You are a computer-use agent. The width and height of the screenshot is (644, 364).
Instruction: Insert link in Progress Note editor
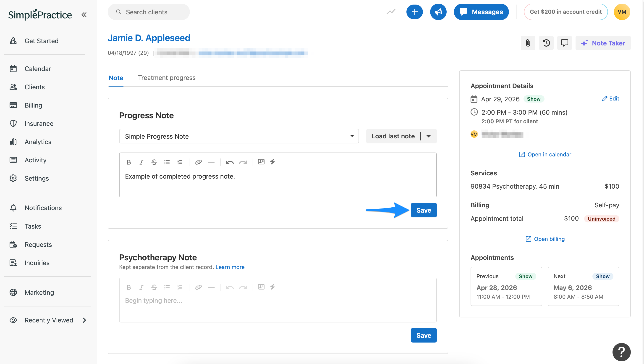pos(198,162)
